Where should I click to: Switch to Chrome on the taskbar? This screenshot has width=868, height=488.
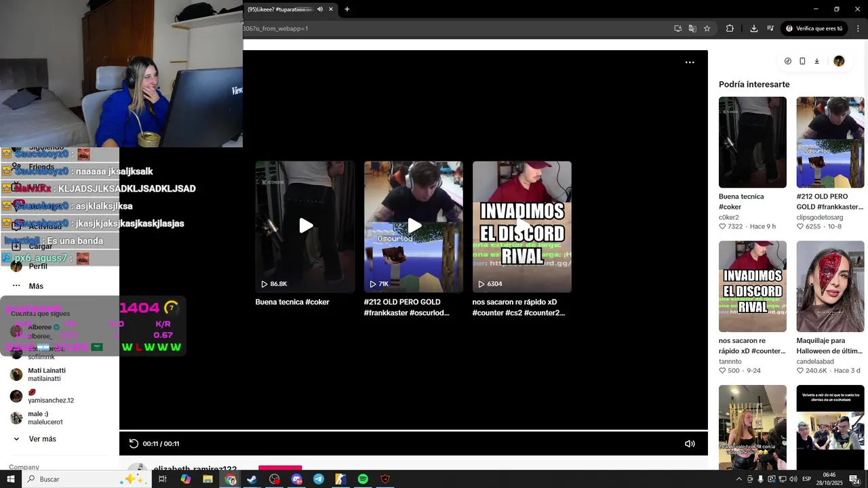click(231, 479)
